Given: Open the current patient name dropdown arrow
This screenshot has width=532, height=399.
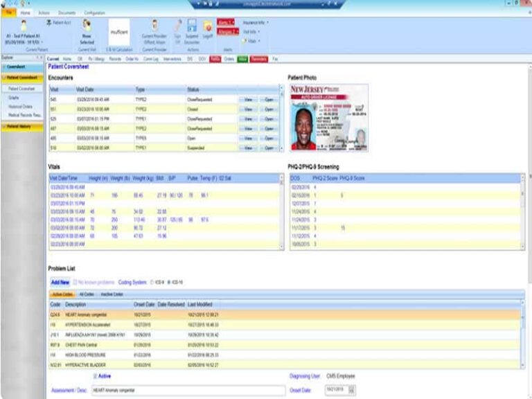Looking at the screenshot, I should (x=42, y=42).
